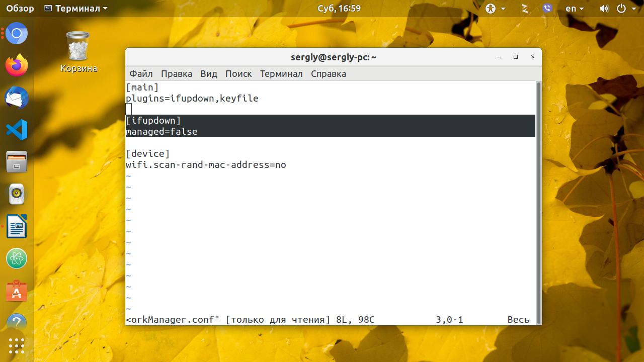Open Ubuntu Software store in dock
644x362 pixels.
click(x=17, y=291)
